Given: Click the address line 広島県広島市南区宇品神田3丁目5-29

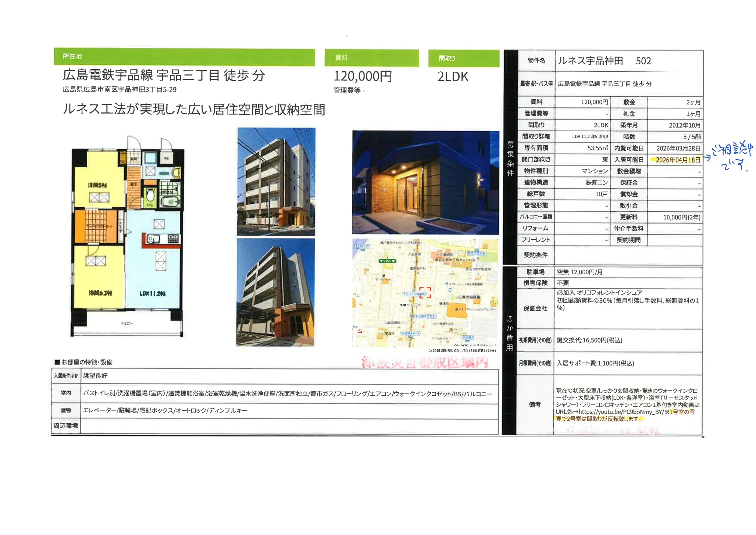Looking at the screenshot, I should tap(120, 89).
